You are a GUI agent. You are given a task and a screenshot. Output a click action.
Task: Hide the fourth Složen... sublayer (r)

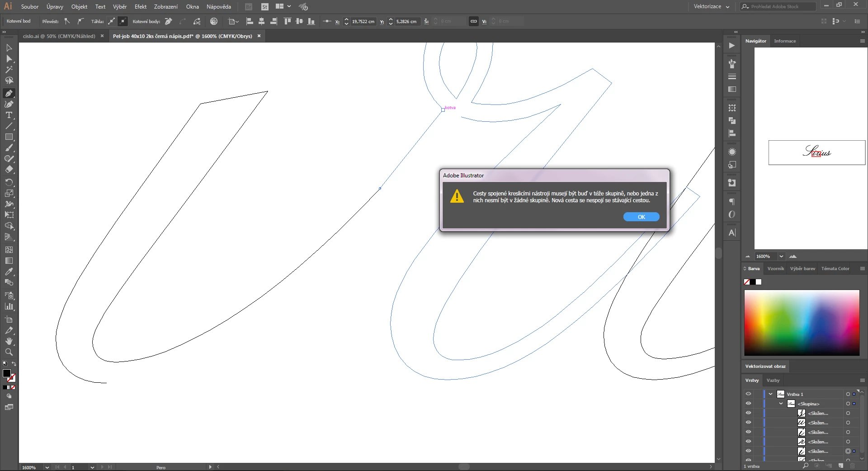click(x=748, y=442)
